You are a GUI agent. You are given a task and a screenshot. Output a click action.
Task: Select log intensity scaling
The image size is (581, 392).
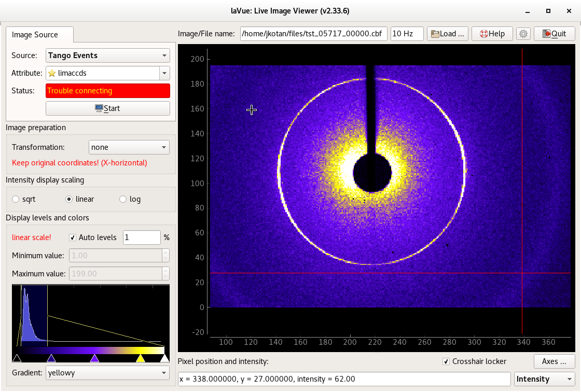point(123,199)
